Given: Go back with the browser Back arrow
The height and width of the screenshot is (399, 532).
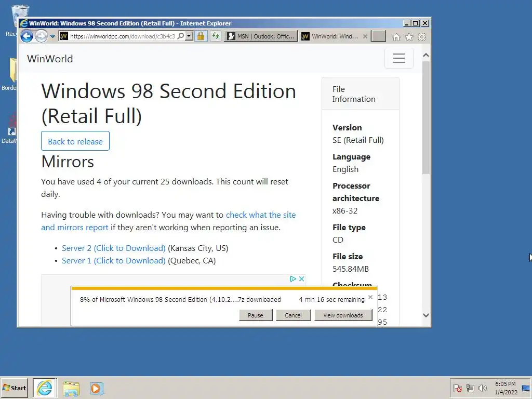Looking at the screenshot, I should [x=26, y=36].
